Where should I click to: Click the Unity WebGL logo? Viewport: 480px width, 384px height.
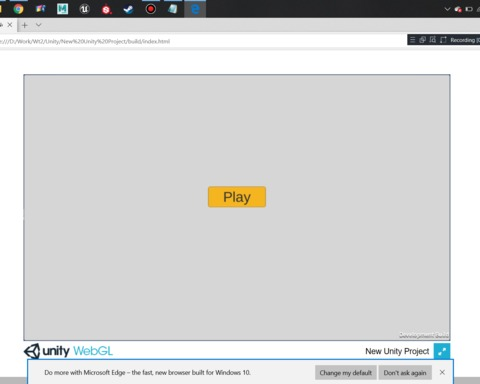(68, 351)
